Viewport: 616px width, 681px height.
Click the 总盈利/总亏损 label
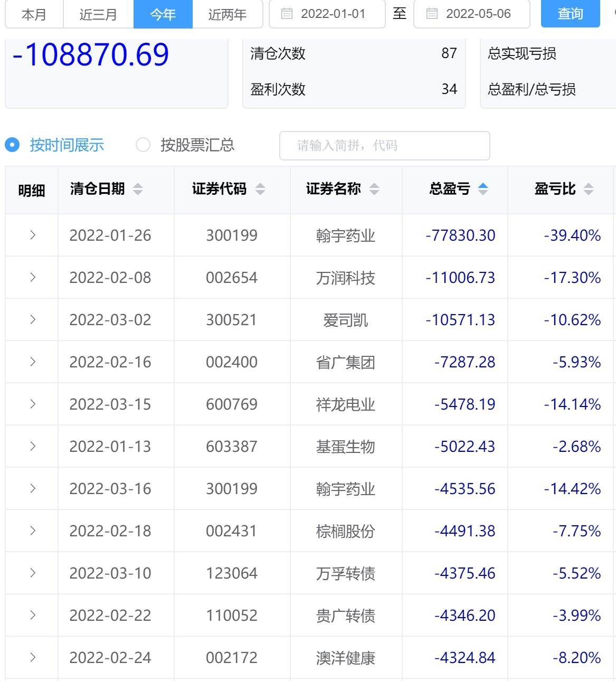(532, 89)
